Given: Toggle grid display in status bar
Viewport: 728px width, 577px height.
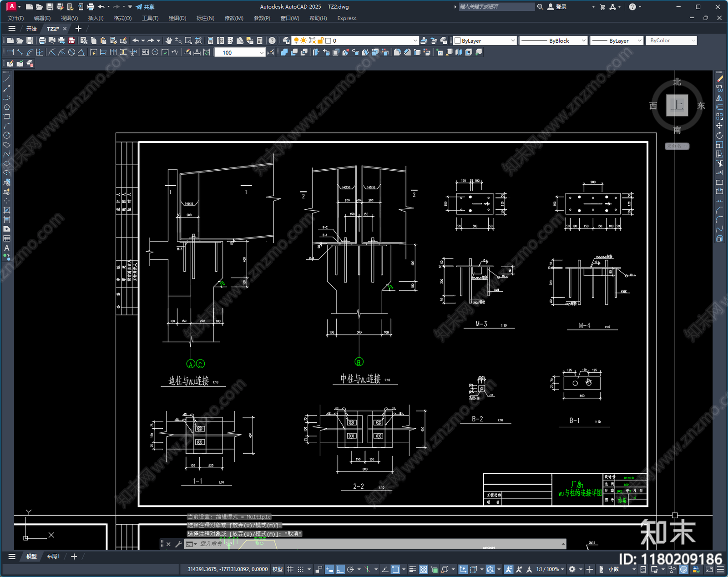Looking at the screenshot, I should (x=290, y=569).
